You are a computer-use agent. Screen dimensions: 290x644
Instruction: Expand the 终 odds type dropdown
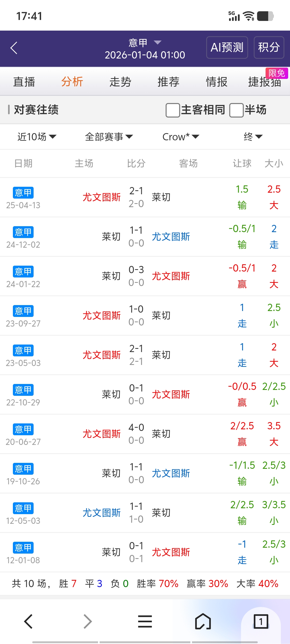[253, 137]
